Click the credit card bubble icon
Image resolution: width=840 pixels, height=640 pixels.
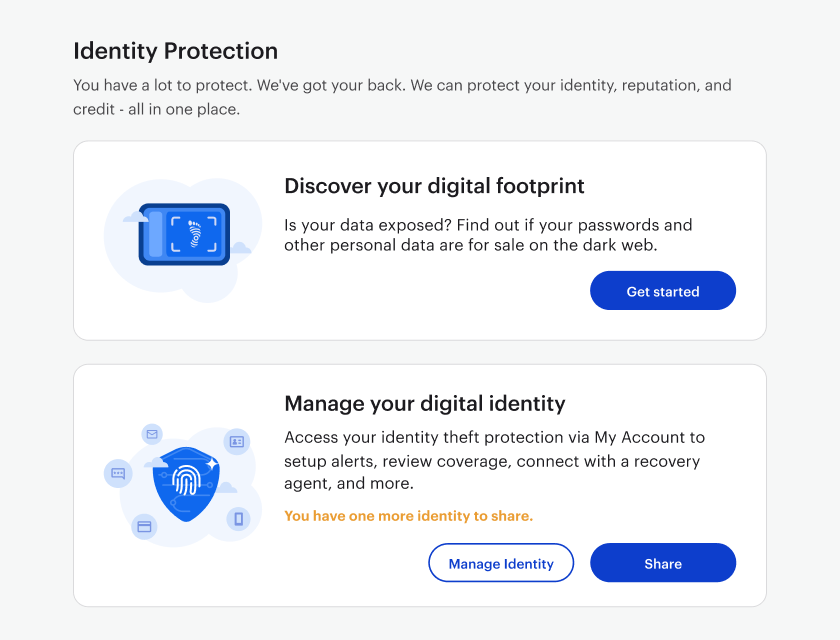click(x=144, y=526)
